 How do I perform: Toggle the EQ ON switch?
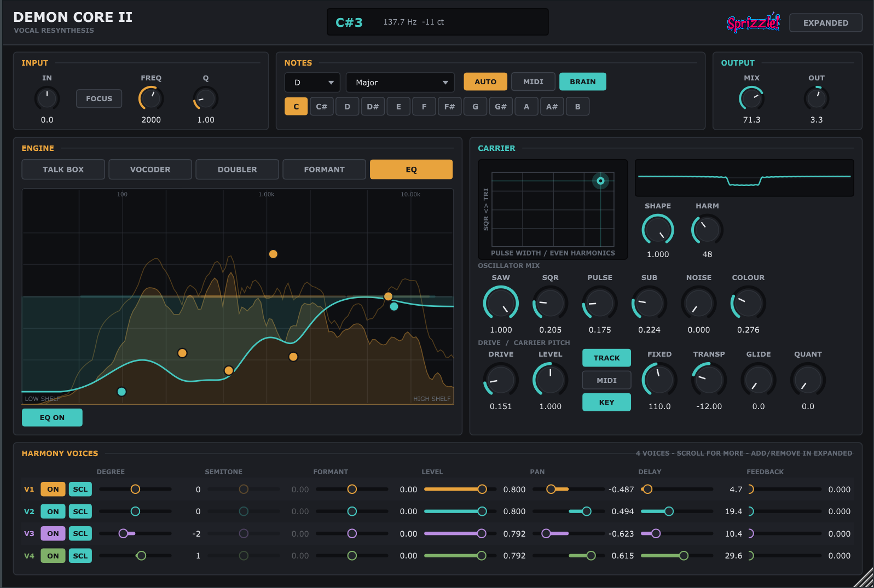tap(52, 417)
